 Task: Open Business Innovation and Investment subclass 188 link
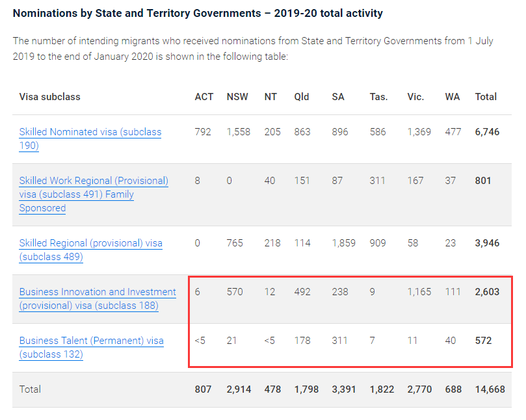[x=98, y=292]
